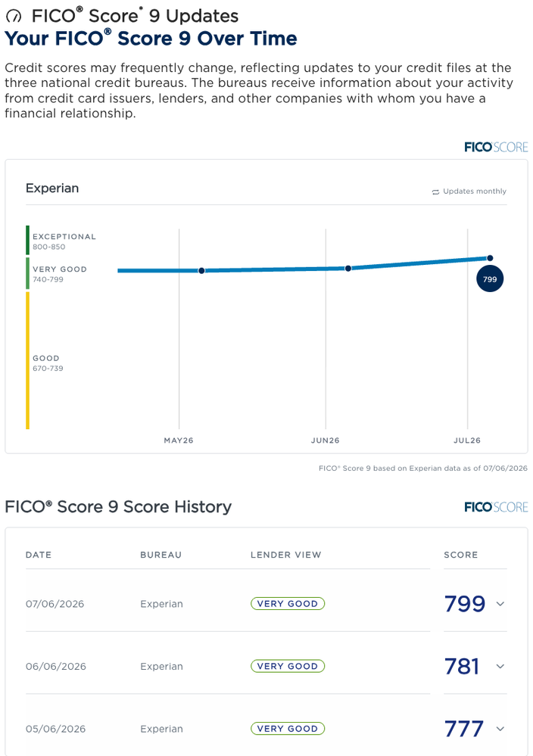Screen dimensions: 533x756
Task: Select the June data point on the chart
Action: [348, 268]
